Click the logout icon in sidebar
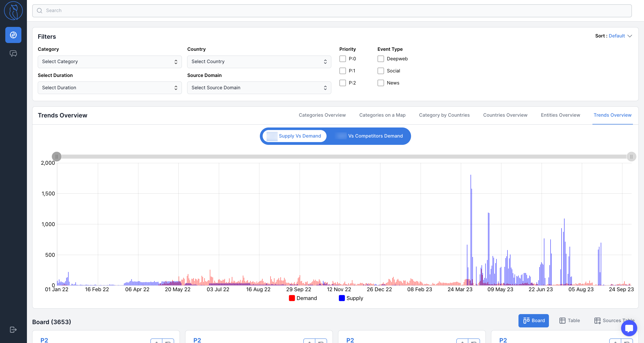Screen dimensions: 644x343 tap(13, 330)
